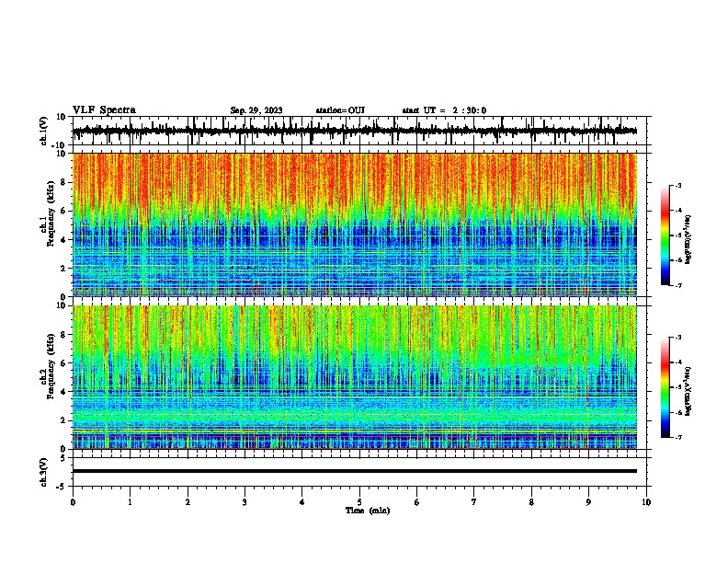This screenshot has height=563, width=728.
Task: Click the "ch.1(V)" waveform axis label
Action: coord(44,131)
